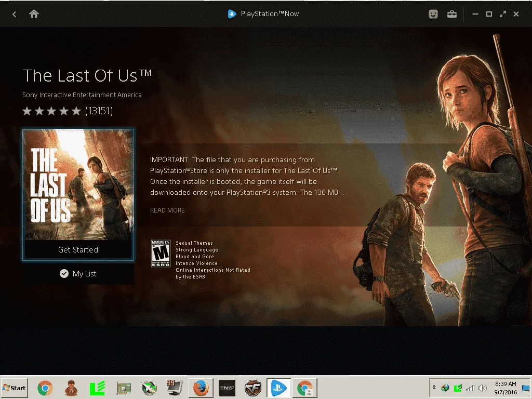This screenshot has height=399, width=532.
Task: Click the five-star rating row
Action: tap(51, 111)
